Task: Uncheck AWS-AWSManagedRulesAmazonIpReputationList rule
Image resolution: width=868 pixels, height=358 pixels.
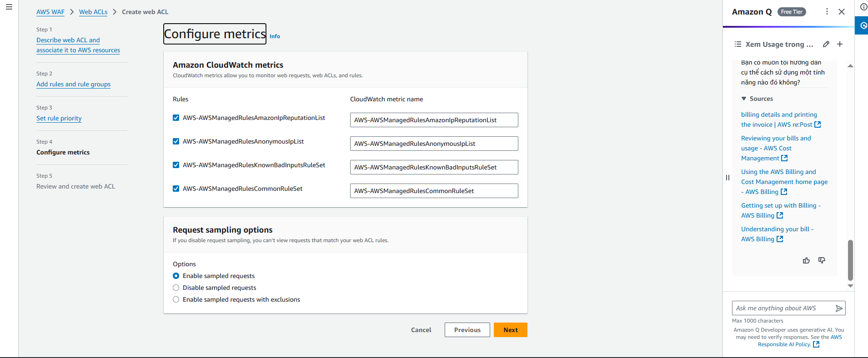Action: tap(176, 118)
